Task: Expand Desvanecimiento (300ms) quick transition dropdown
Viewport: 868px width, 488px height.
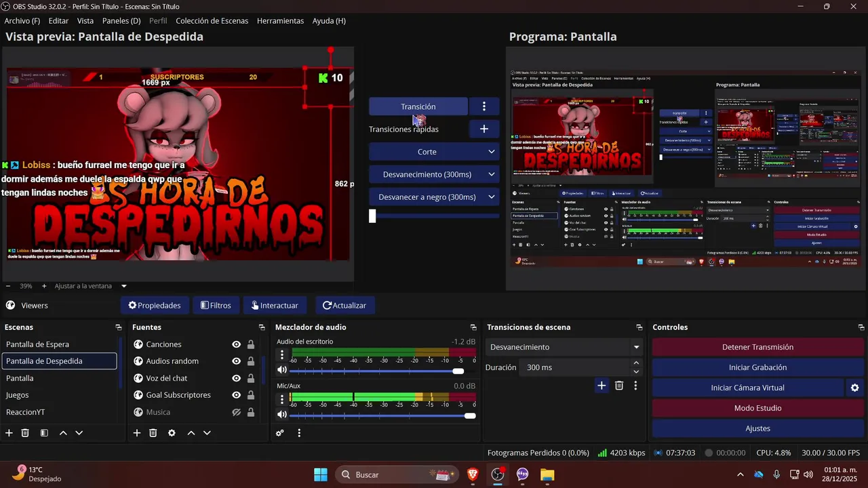Action: coord(492,174)
